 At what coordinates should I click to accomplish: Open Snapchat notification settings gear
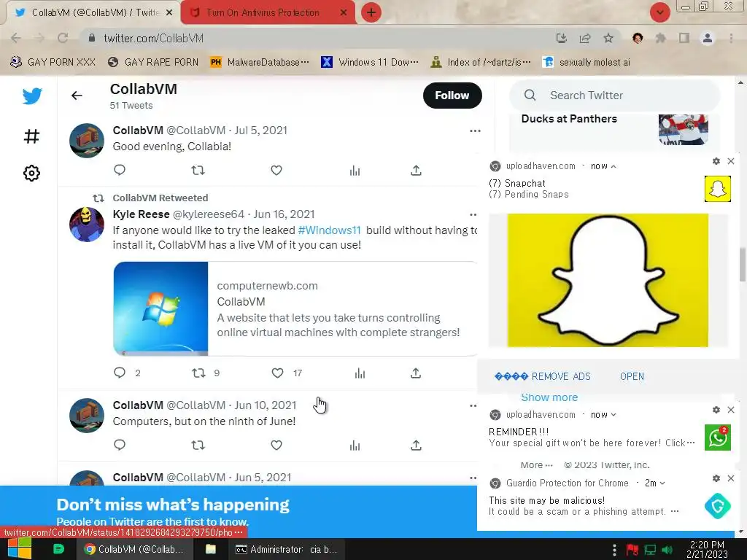point(716,161)
